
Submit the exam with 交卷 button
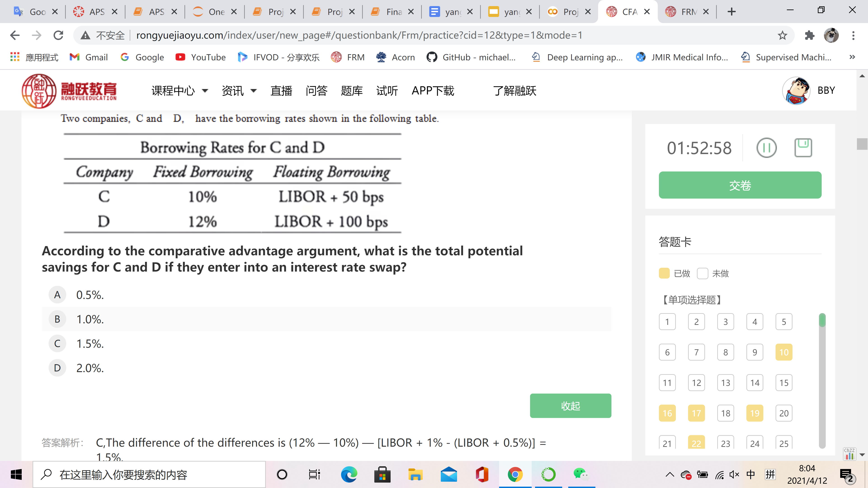tap(740, 185)
